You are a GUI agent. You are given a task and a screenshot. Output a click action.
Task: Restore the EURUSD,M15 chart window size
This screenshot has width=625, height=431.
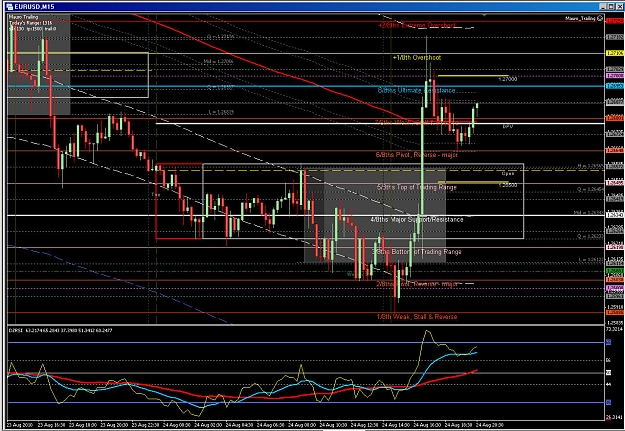611,6
